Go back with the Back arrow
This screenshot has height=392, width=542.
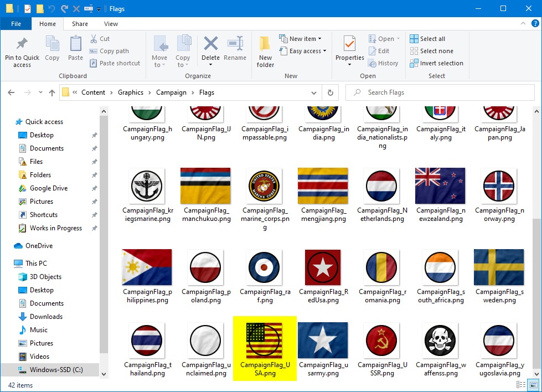(11, 92)
